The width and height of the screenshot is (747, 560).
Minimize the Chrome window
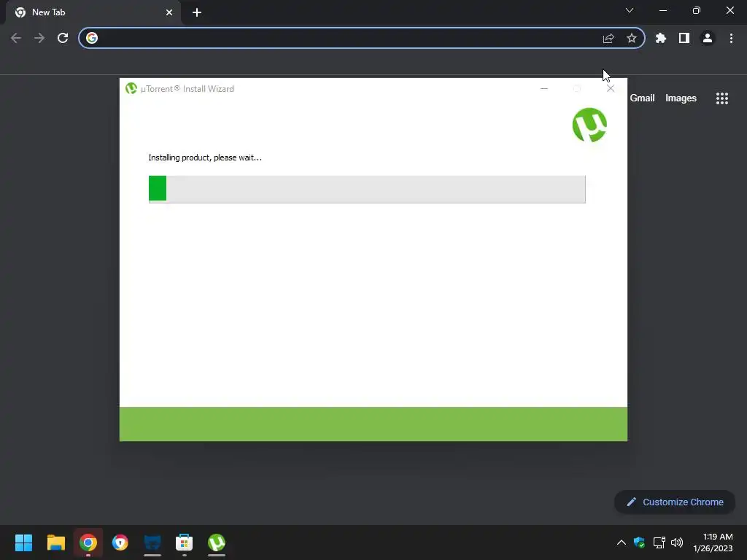click(x=663, y=10)
